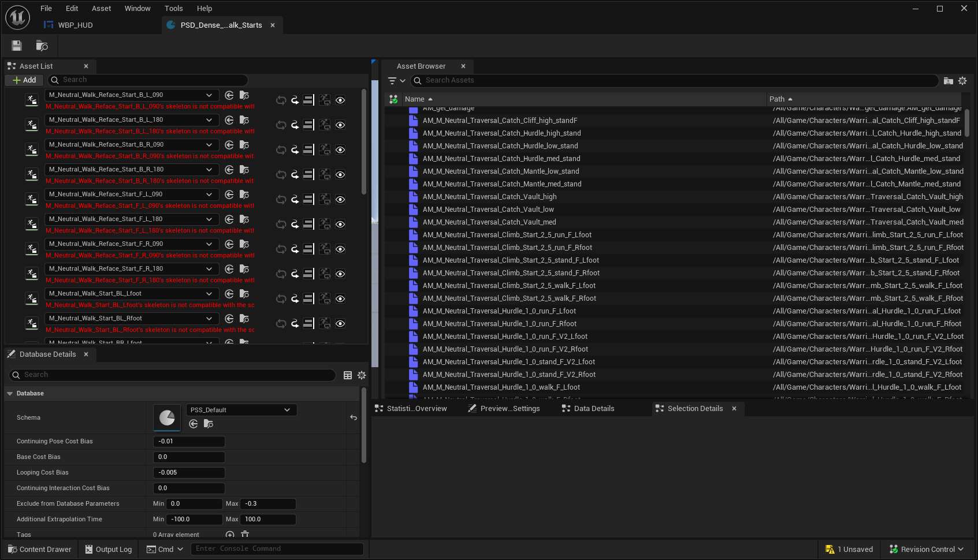978x560 pixels.
Task: Use selected asset for M_Neutral_Walk_Reface_Start_B_L_090
Action: (x=229, y=95)
